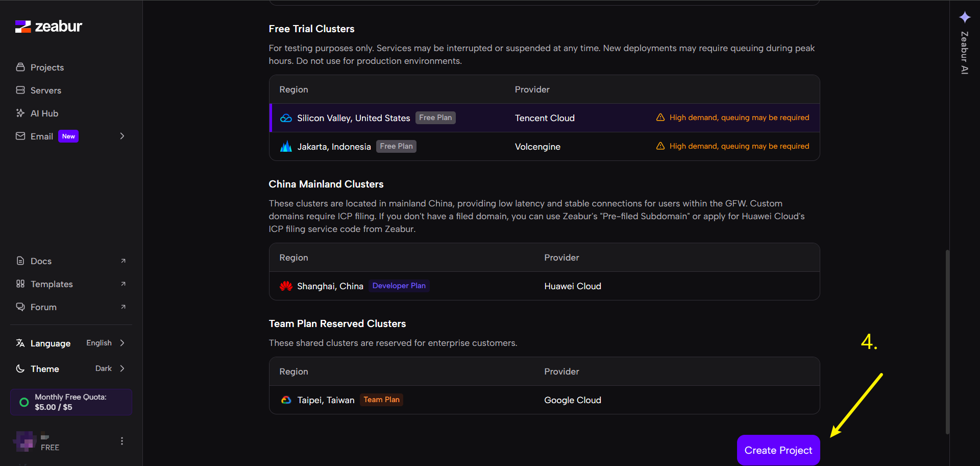
Task: Open the Language English selector
Action: [x=71, y=343]
